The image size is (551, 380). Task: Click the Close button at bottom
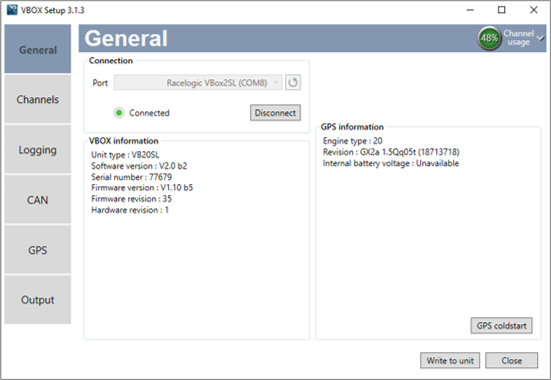511,360
